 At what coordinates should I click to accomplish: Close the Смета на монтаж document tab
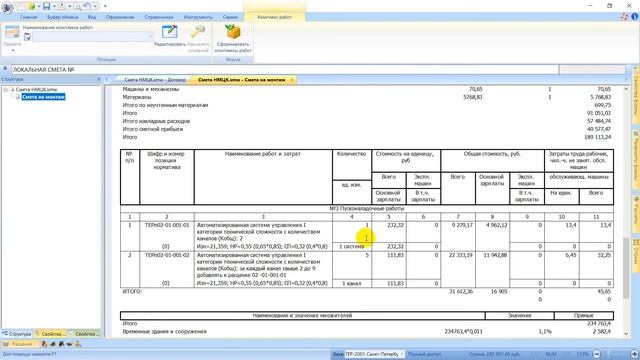tap(292, 80)
